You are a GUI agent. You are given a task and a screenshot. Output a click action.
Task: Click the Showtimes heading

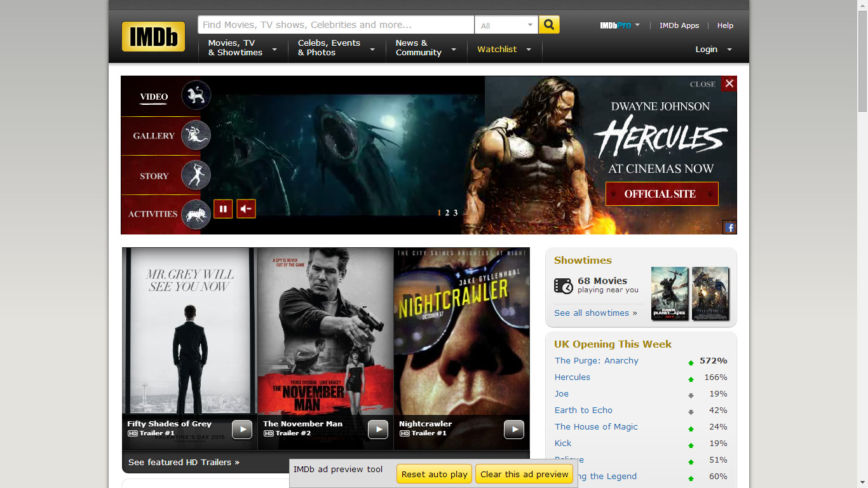583,260
